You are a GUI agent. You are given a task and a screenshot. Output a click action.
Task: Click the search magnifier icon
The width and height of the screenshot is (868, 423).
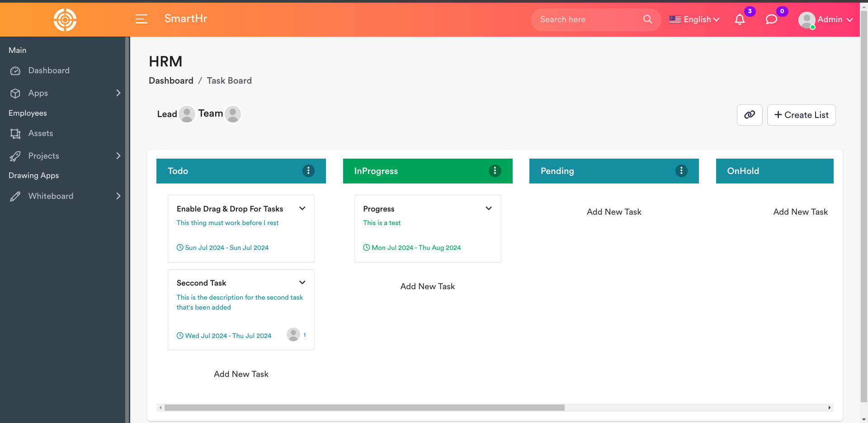(647, 19)
